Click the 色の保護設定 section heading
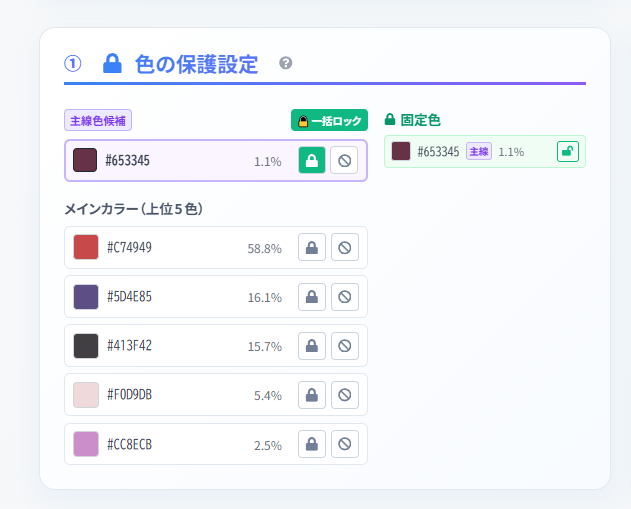This screenshot has height=509, width=631. click(x=196, y=64)
